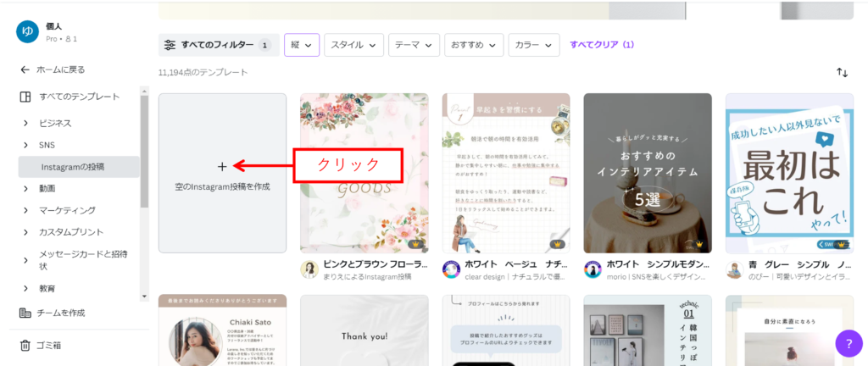Click the ゴミ箱 trash icon
Viewport: 868px width, 366px height.
coord(25,345)
